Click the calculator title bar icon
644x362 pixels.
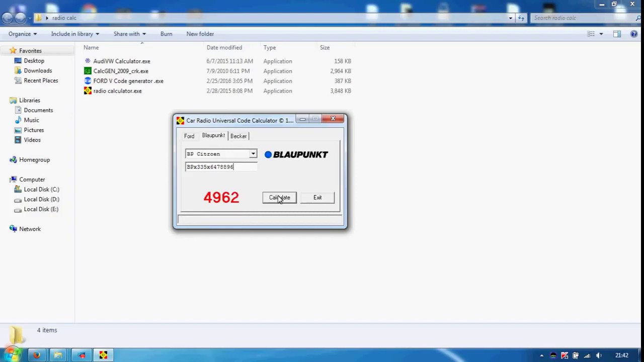(x=180, y=121)
